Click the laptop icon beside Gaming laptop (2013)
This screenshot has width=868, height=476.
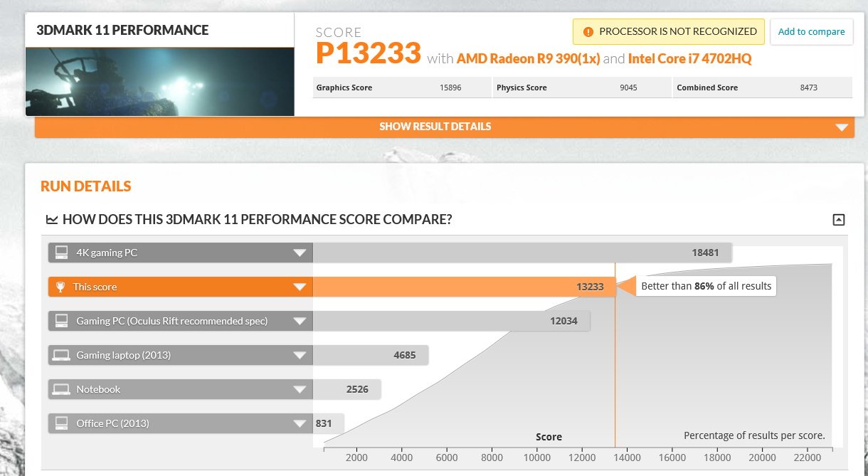[x=61, y=355]
